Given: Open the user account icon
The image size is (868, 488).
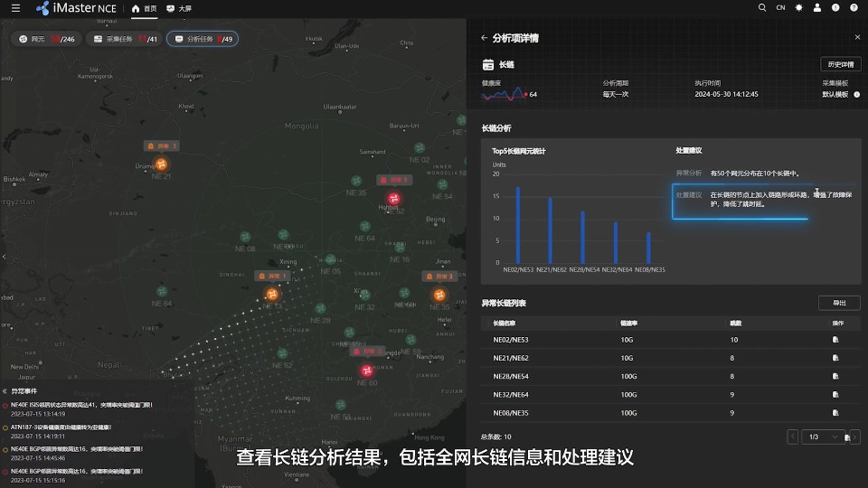Looking at the screenshot, I should click(x=817, y=8).
